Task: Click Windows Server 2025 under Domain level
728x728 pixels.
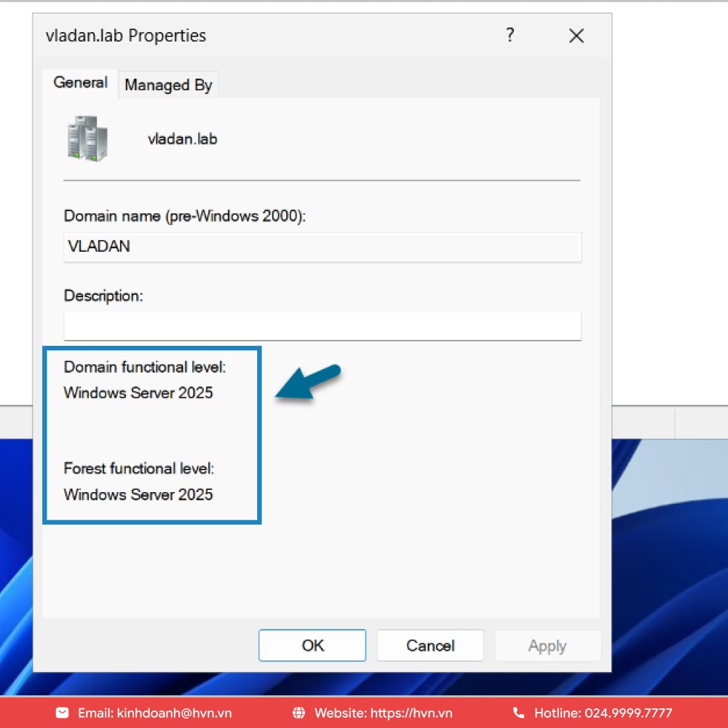Action: 138,393
